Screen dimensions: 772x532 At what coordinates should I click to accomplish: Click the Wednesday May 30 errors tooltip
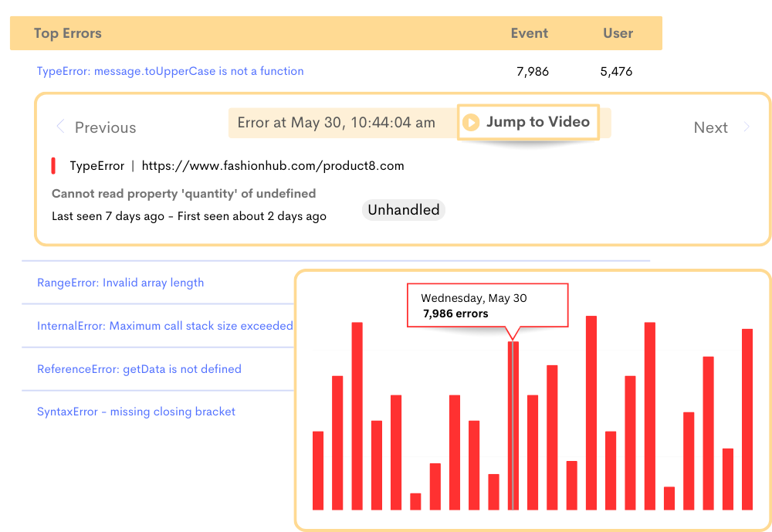pos(487,305)
